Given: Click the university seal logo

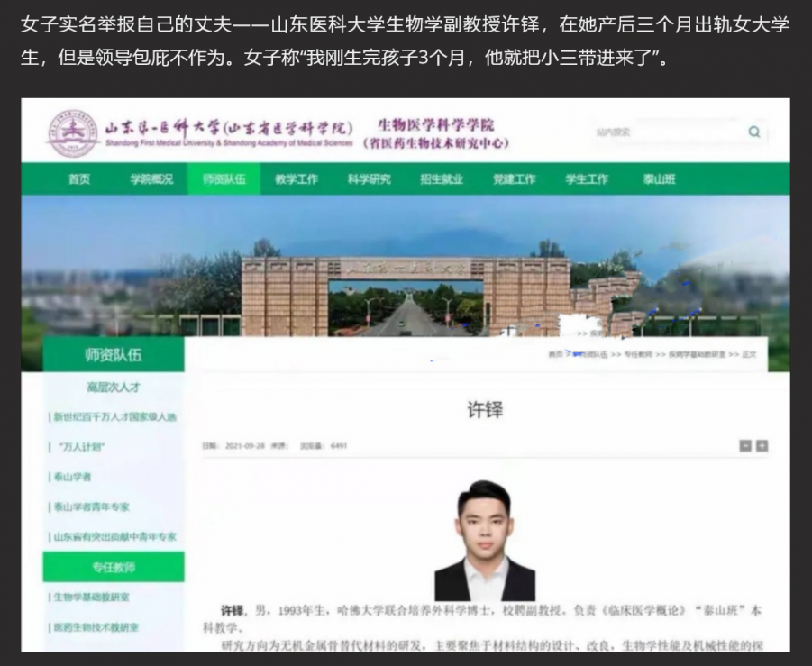Looking at the screenshot, I should (x=72, y=132).
